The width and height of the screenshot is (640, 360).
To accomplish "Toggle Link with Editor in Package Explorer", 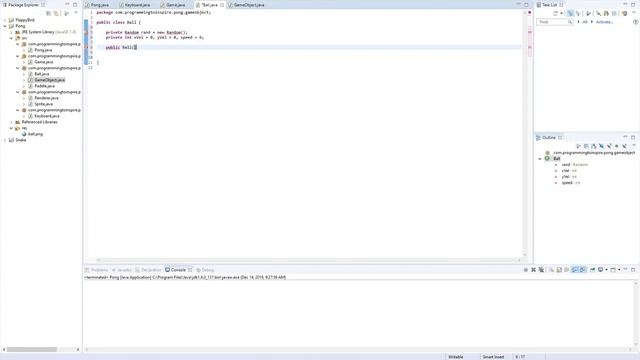I will [x=56, y=13].
